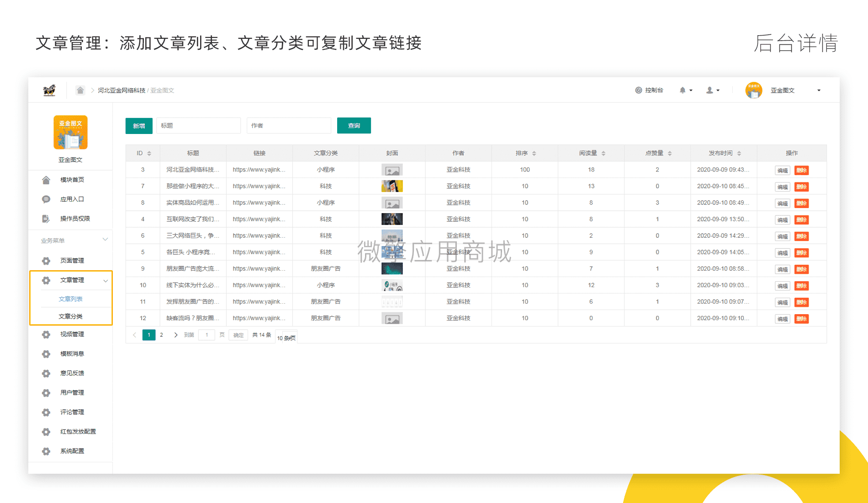The image size is (868, 503).
Task: Sort the table by 点赞量 column
Action: [670, 153]
